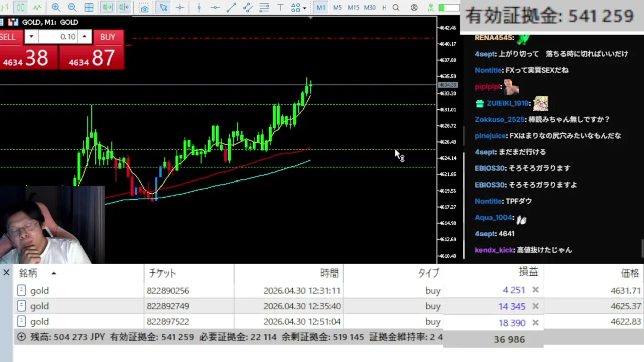Toggle chart shift from right edge

tap(124, 8)
